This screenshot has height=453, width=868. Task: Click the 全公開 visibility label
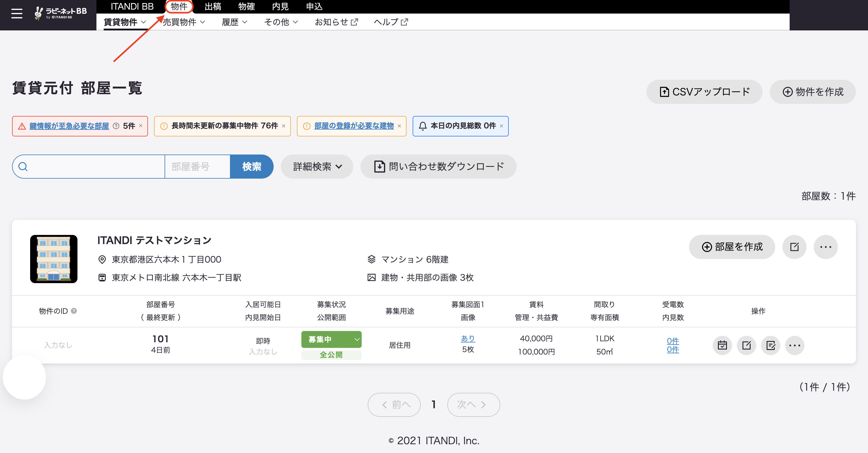coord(331,355)
